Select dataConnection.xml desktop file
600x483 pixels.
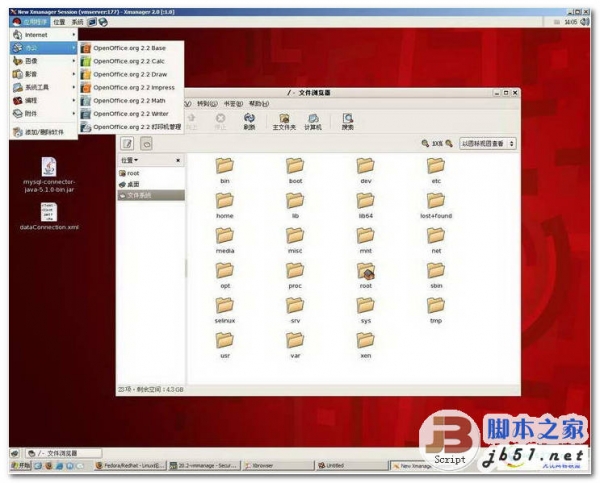pyautogui.click(x=49, y=217)
